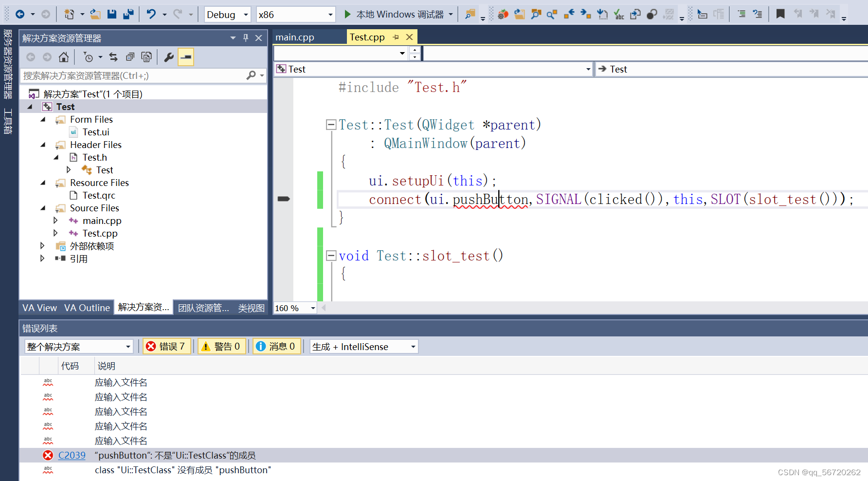Toggle the 警告 0 warnings filter

pos(221,346)
